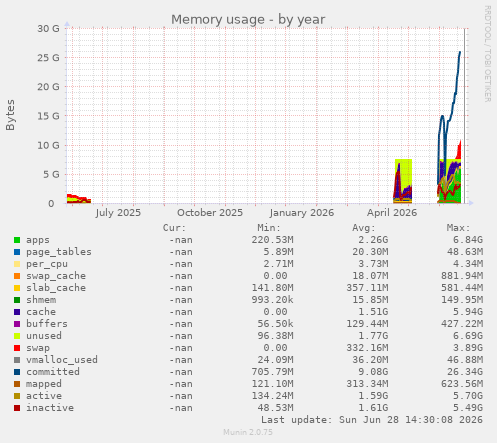Click the 'Last update' timestamp line
The image size is (497, 443).
[371, 420]
